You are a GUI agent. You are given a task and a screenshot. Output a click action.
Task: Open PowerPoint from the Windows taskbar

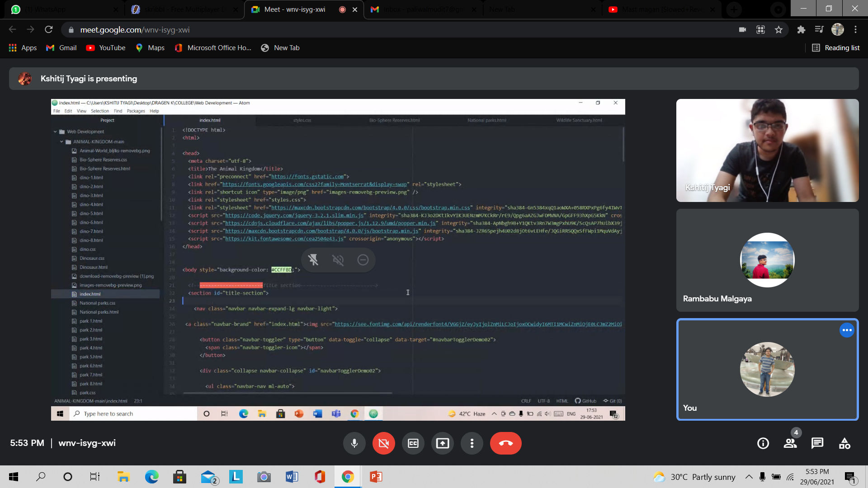coord(376,477)
